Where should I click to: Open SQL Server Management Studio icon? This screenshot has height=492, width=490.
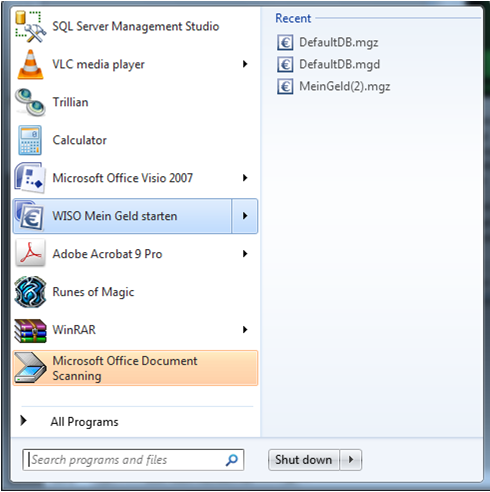point(30,27)
